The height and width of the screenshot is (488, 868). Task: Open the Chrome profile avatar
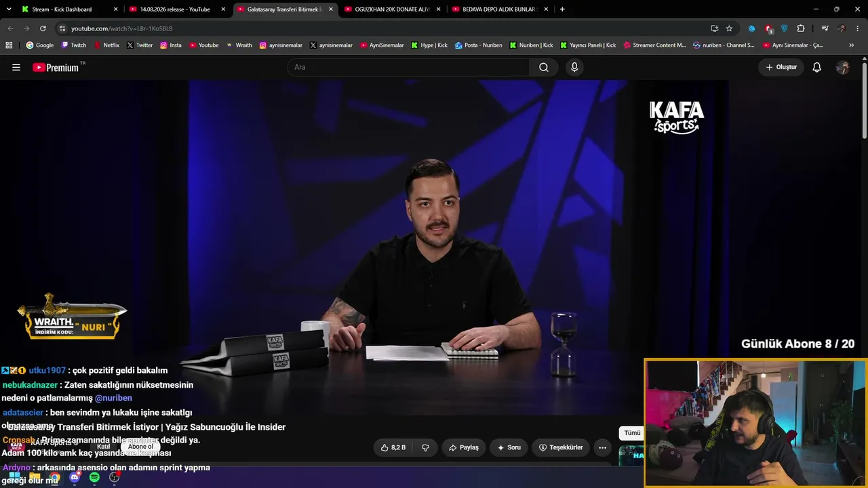click(842, 28)
